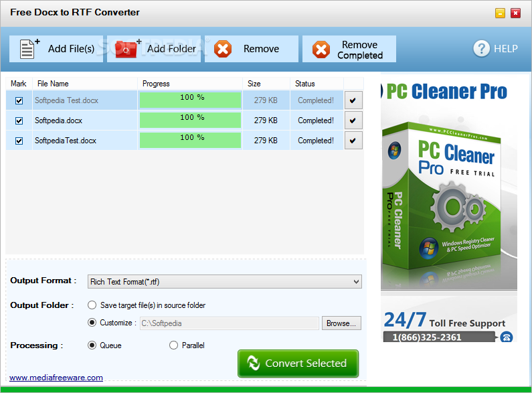
Task: Uncheck the mark for SoftpediaTest.docx
Action: point(19,141)
